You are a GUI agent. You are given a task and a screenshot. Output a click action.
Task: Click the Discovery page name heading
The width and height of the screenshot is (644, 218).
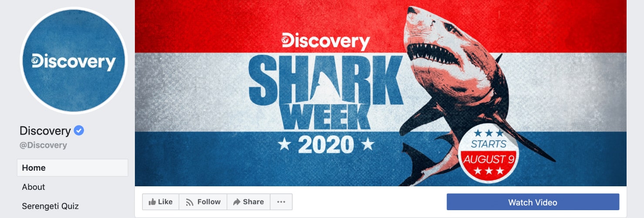[x=45, y=130]
